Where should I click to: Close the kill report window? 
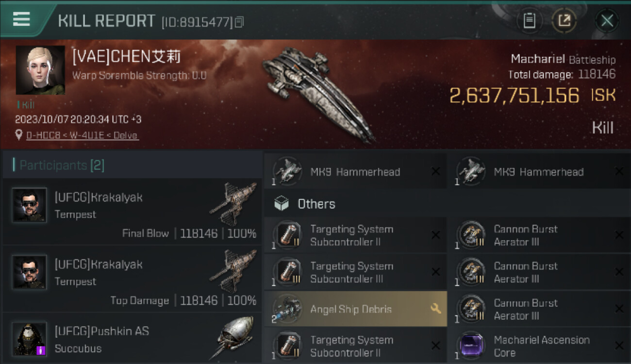point(607,20)
